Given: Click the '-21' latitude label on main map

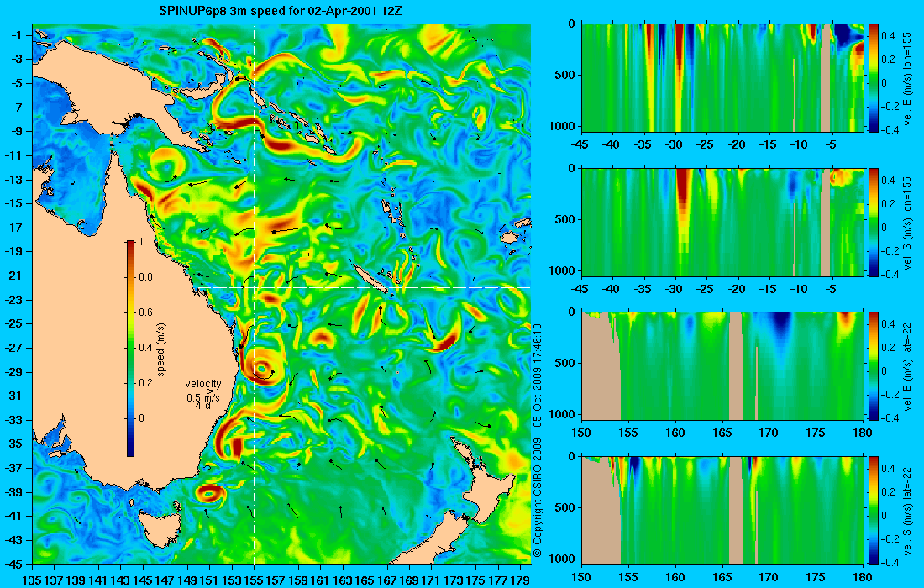Looking at the screenshot, I should [15, 276].
